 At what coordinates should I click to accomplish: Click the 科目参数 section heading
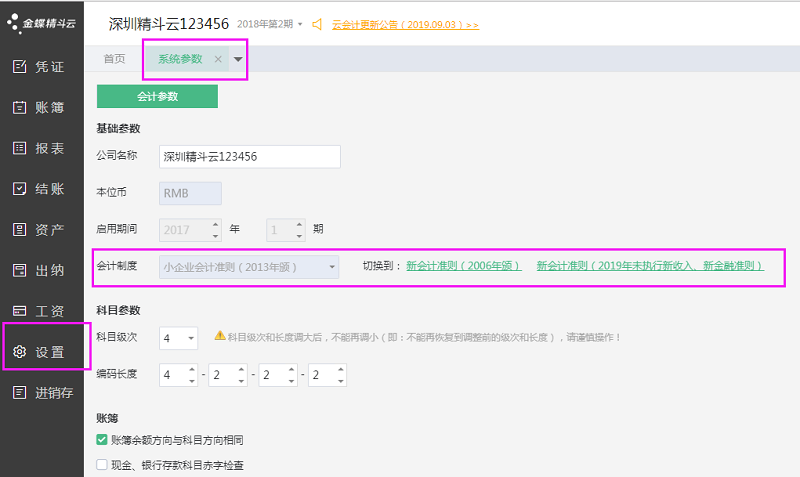[118, 310]
